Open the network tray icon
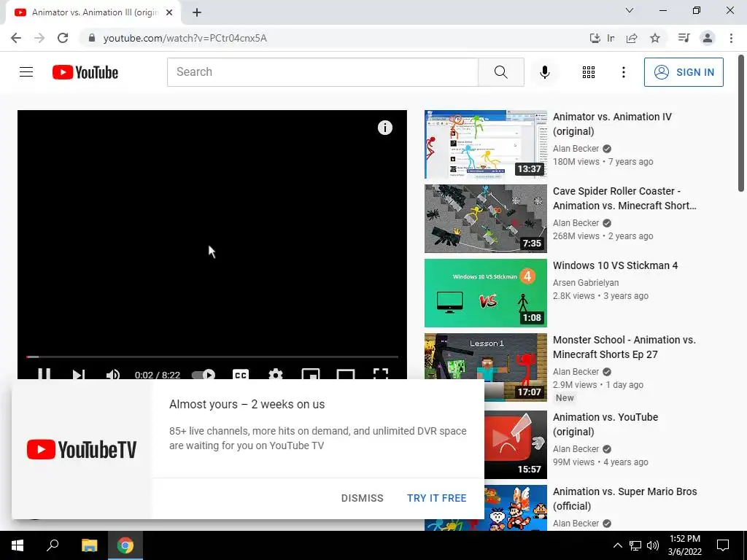 [x=635, y=545]
